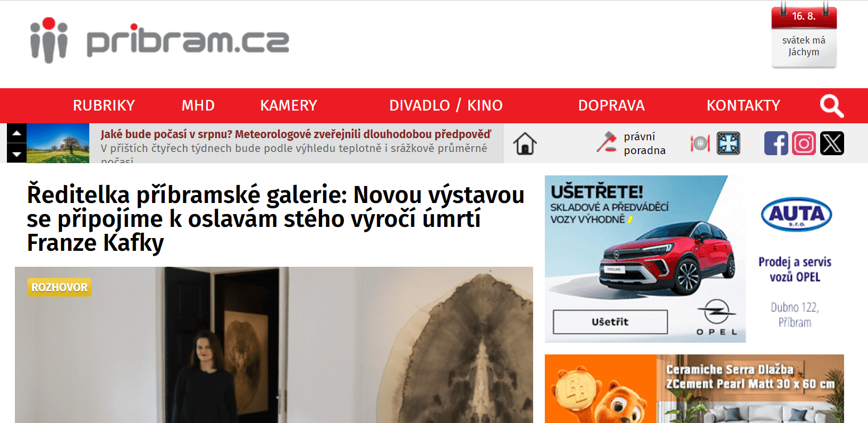Image resolution: width=868 pixels, height=423 pixels.
Task: Open the právní poradna gavel icon
Action: coord(606,142)
